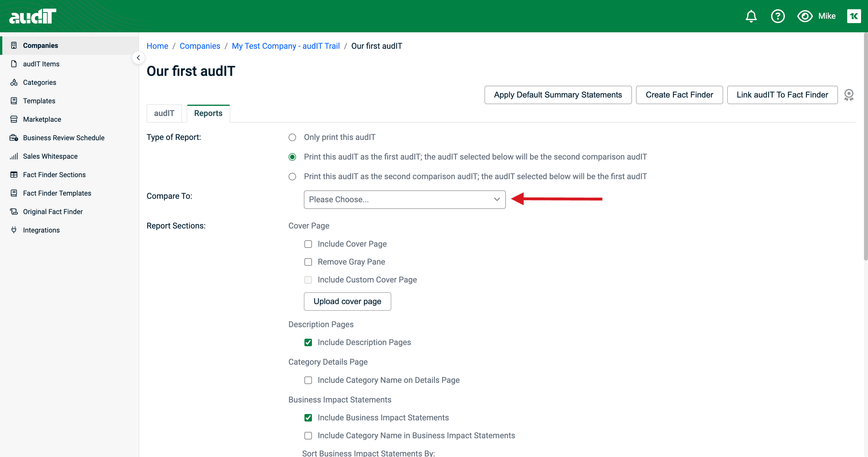Click Apply Default Summary Statements button
Image resolution: width=868 pixels, height=457 pixels.
(x=558, y=95)
